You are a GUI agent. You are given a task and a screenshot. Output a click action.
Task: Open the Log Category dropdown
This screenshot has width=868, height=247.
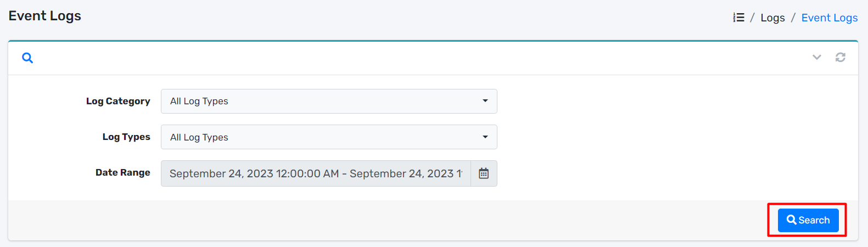point(328,101)
